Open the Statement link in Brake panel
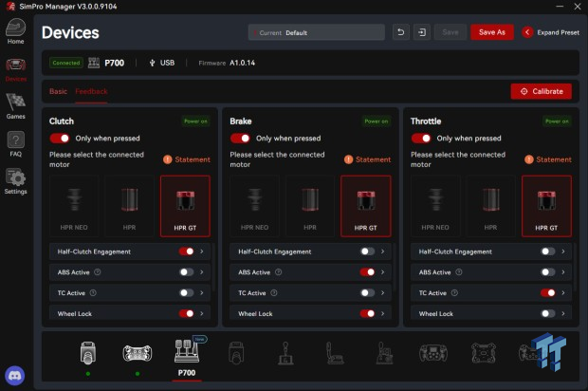The image size is (588, 391). (373, 159)
